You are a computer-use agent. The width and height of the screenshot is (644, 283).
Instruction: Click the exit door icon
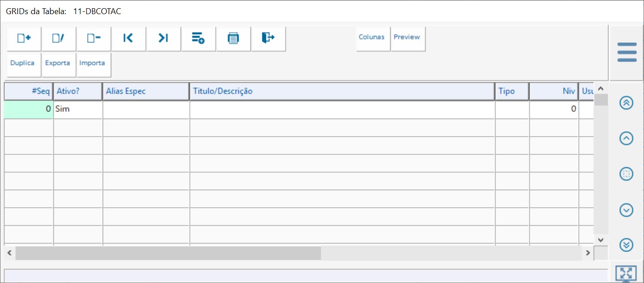(268, 39)
